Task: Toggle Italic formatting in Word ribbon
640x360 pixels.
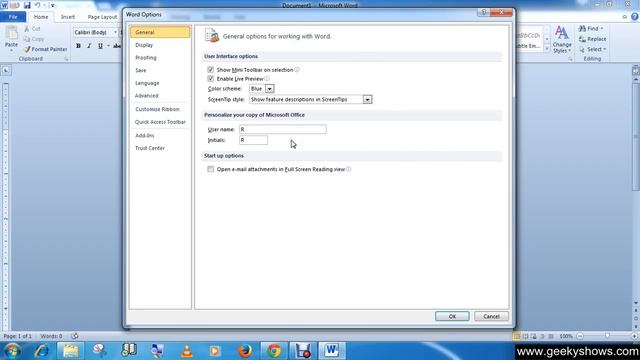Action: point(89,46)
